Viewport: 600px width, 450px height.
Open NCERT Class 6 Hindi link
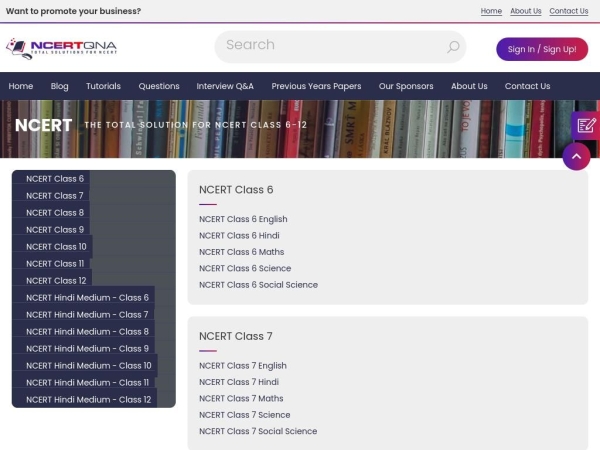coord(239,236)
